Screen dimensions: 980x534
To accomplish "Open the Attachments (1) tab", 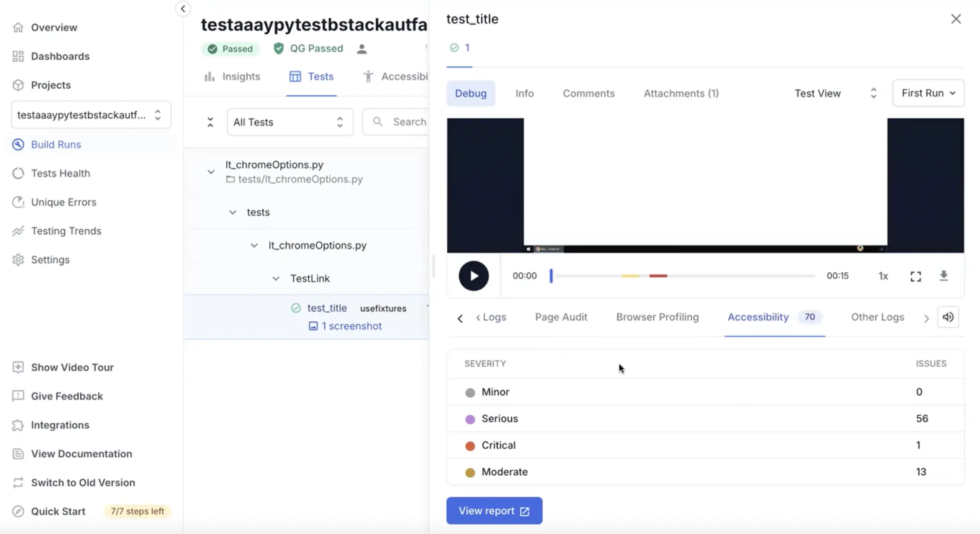I will click(x=680, y=93).
